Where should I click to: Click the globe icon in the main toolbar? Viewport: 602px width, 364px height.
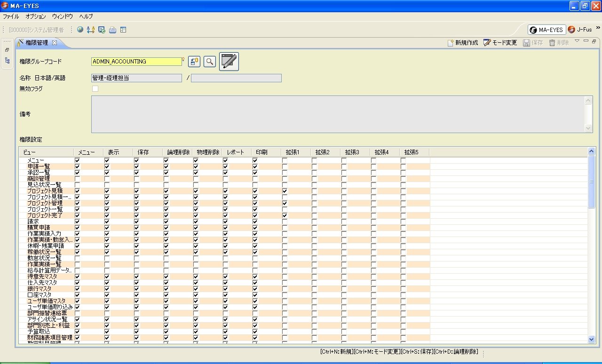click(80, 30)
